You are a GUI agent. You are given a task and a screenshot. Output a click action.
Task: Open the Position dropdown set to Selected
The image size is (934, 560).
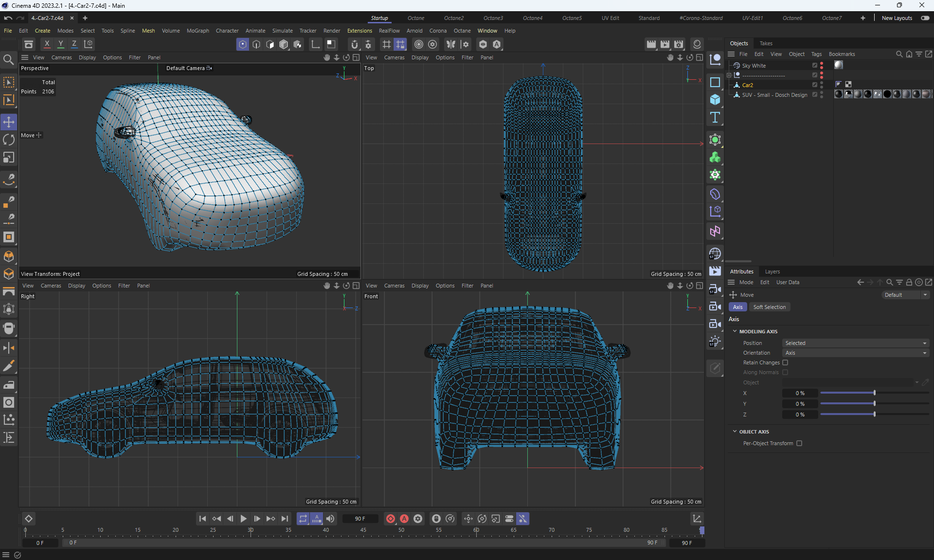[x=855, y=343]
